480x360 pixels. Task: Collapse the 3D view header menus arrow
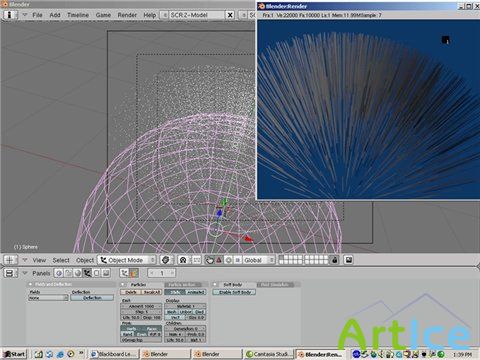tap(25, 260)
